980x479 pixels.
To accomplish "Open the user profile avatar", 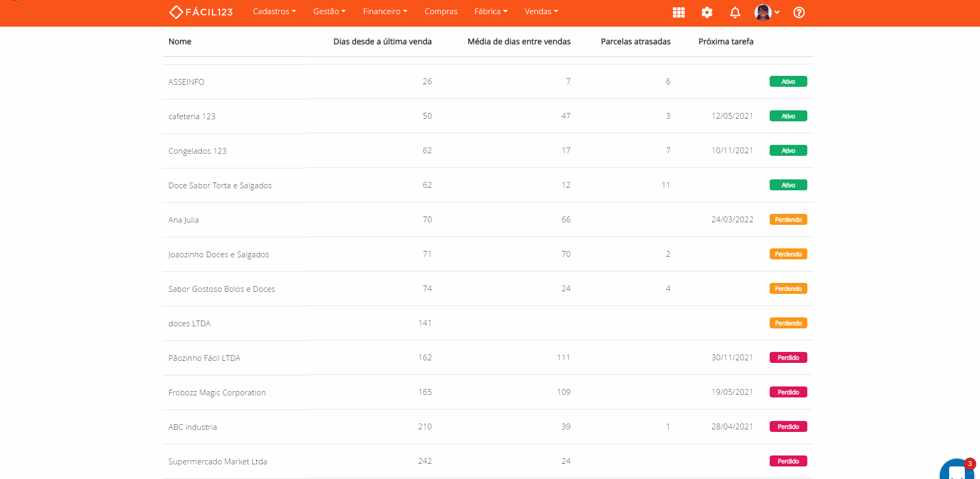I will point(763,13).
